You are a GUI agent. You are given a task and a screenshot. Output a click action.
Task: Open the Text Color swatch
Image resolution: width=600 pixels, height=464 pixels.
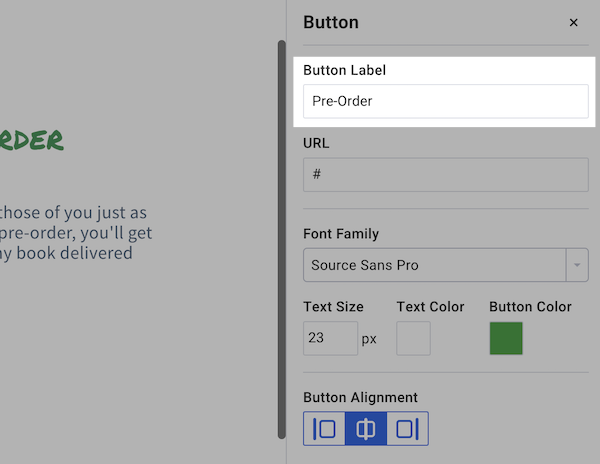coord(413,338)
